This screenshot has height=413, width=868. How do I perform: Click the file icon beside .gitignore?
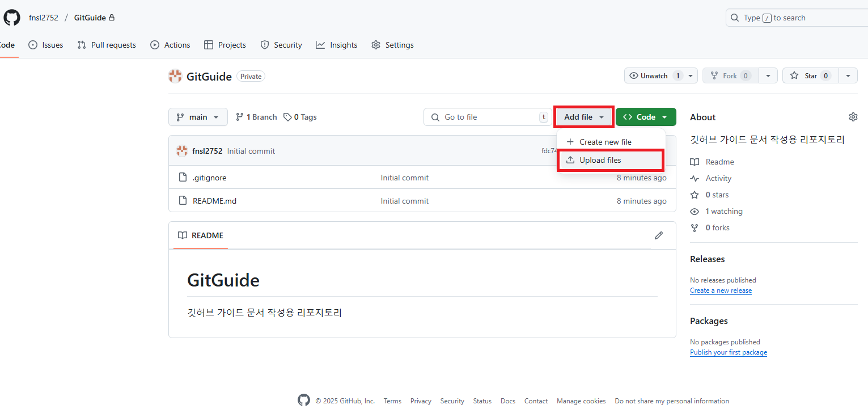coord(183,178)
